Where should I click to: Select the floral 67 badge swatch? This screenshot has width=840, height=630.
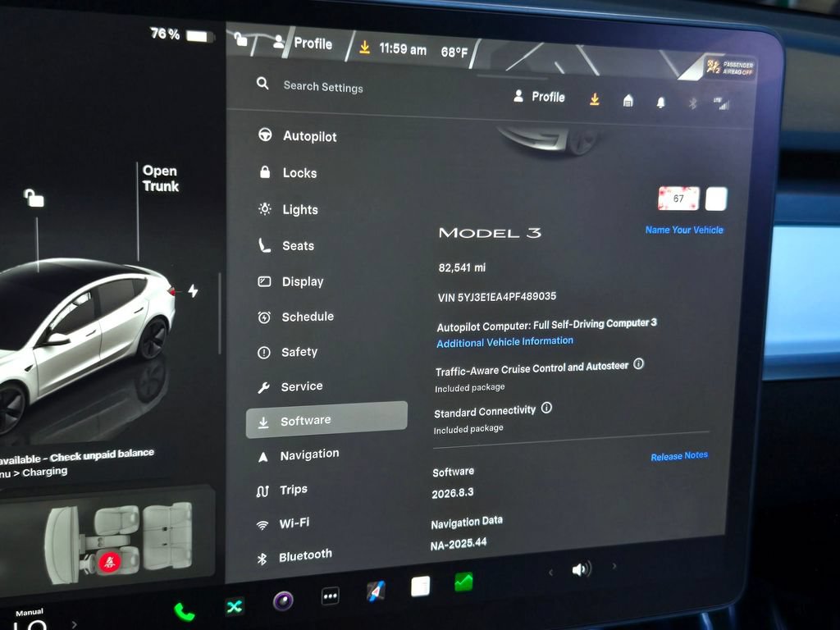[x=678, y=199]
